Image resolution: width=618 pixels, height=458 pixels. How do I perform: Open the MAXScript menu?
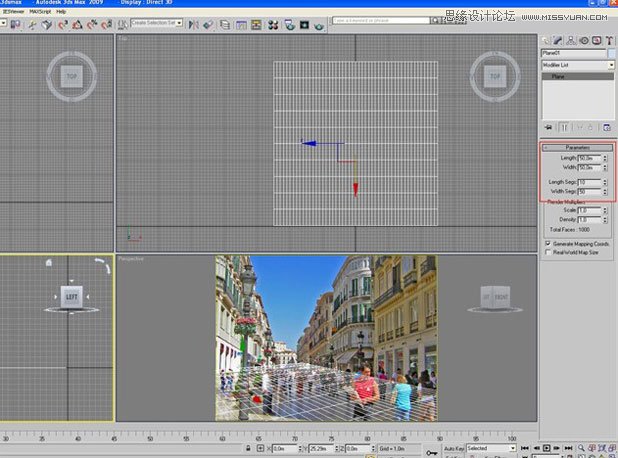click(40, 12)
